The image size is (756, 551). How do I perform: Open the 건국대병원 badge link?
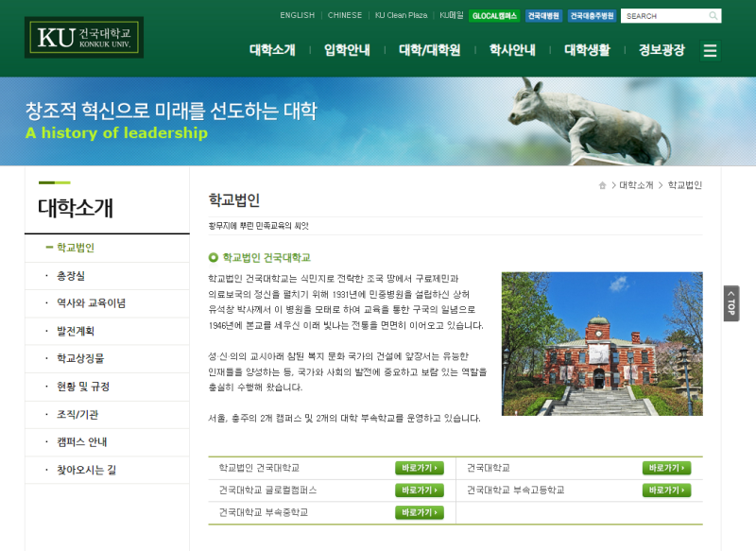543,16
